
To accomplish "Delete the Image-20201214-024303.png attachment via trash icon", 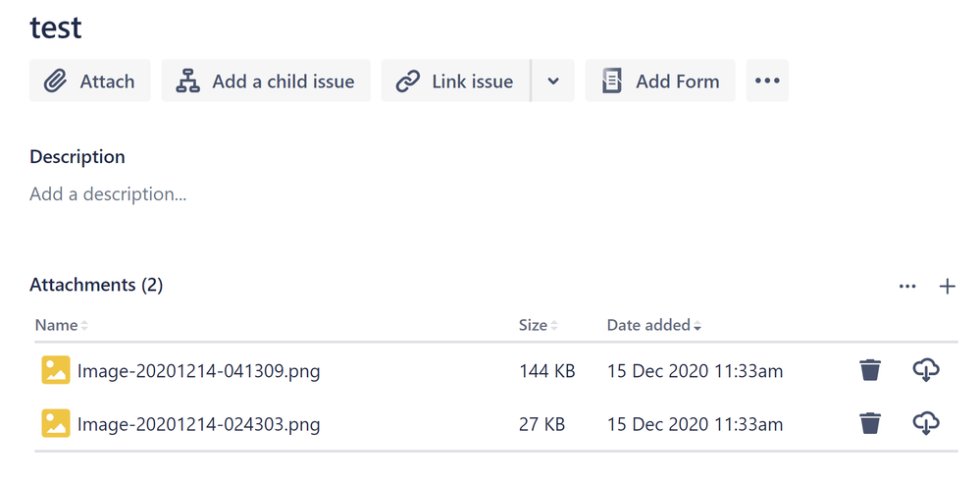I will coord(870,424).
